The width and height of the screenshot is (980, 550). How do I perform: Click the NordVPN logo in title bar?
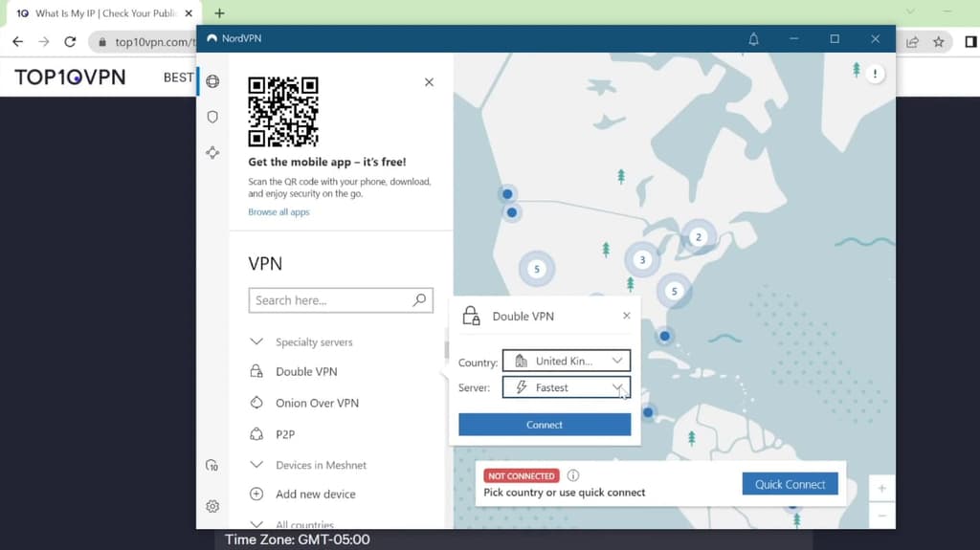212,39
